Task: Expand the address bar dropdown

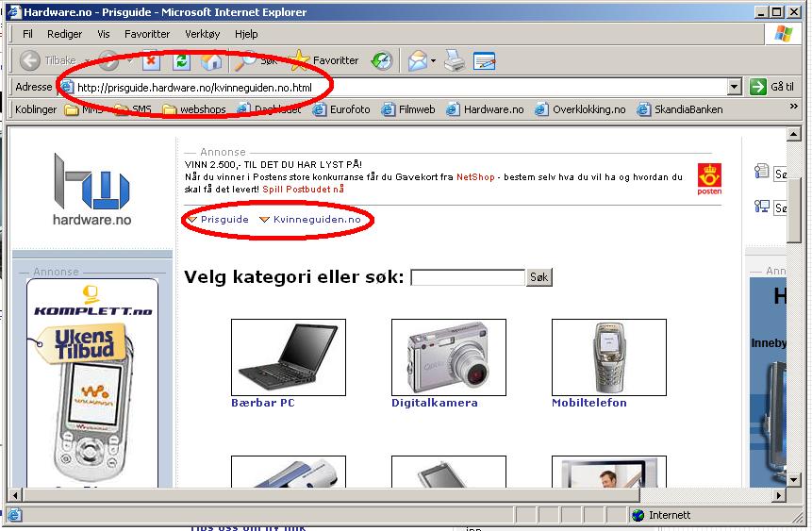Action: pyautogui.click(x=735, y=87)
